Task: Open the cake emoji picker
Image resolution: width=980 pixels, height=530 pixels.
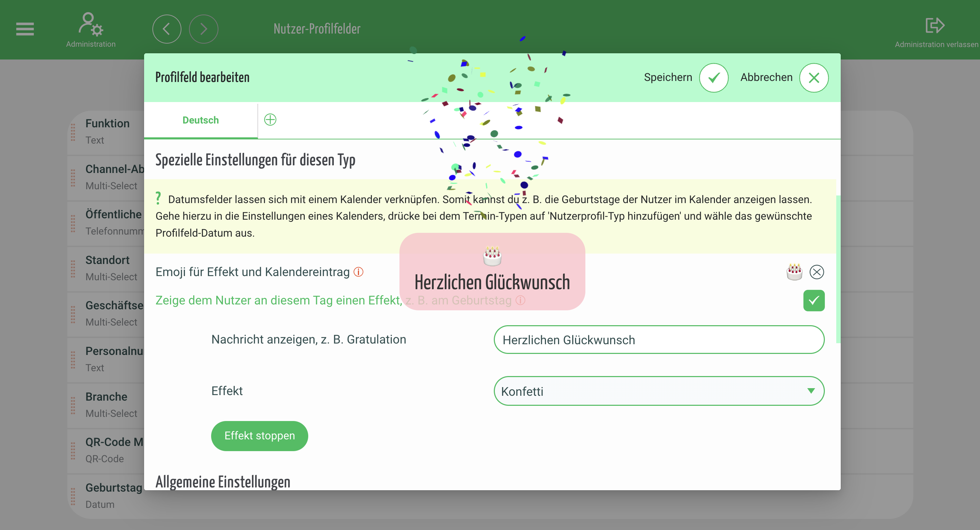Action: [x=794, y=272]
